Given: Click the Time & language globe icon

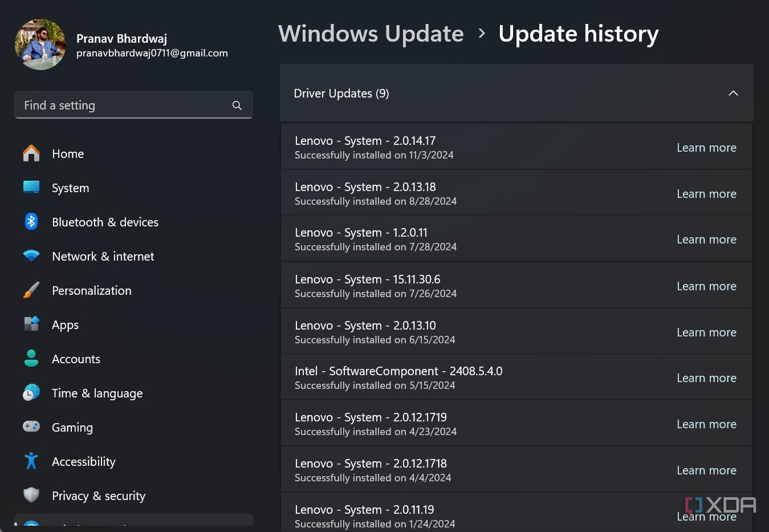Looking at the screenshot, I should click(x=31, y=392).
